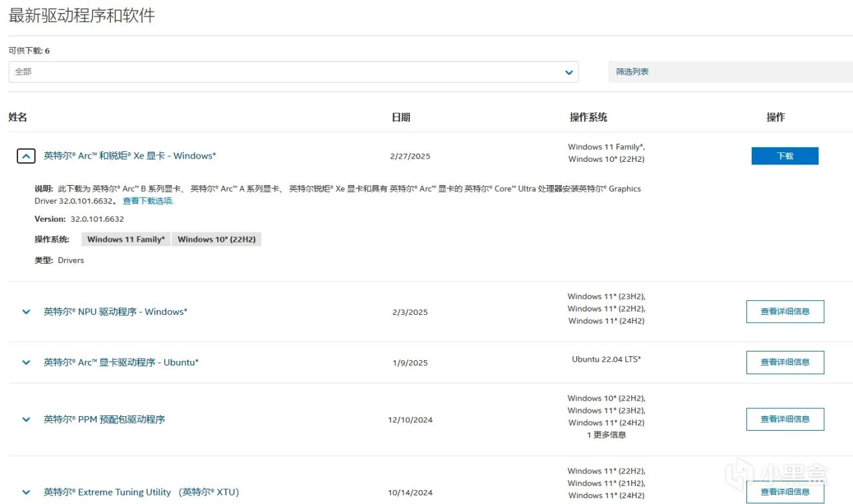This screenshot has height=504, width=853.
Task: Select the Windows 10* (22H2) tag
Action: tap(217, 240)
